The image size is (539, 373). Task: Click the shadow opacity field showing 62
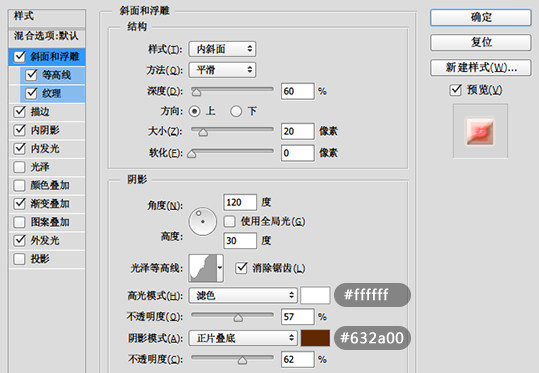click(x=297, y=359)
